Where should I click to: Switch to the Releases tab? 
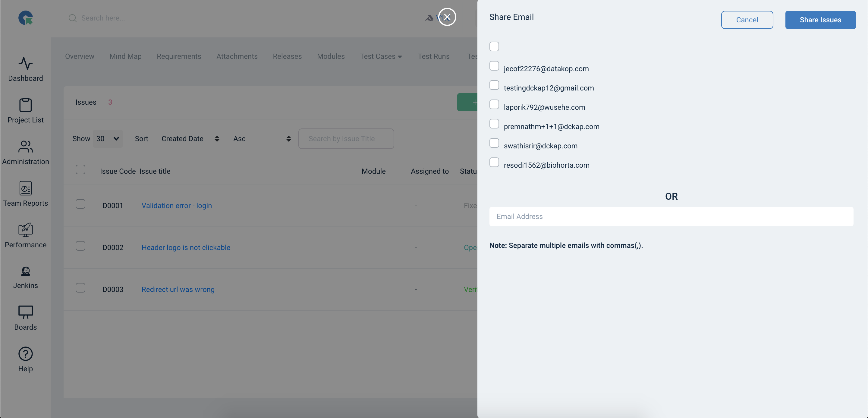(287, 56)
